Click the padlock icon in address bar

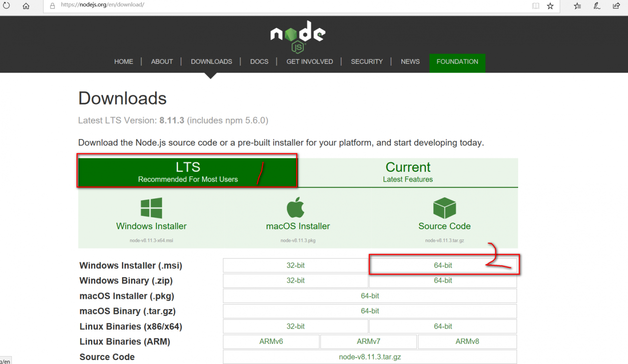point(52,6)
